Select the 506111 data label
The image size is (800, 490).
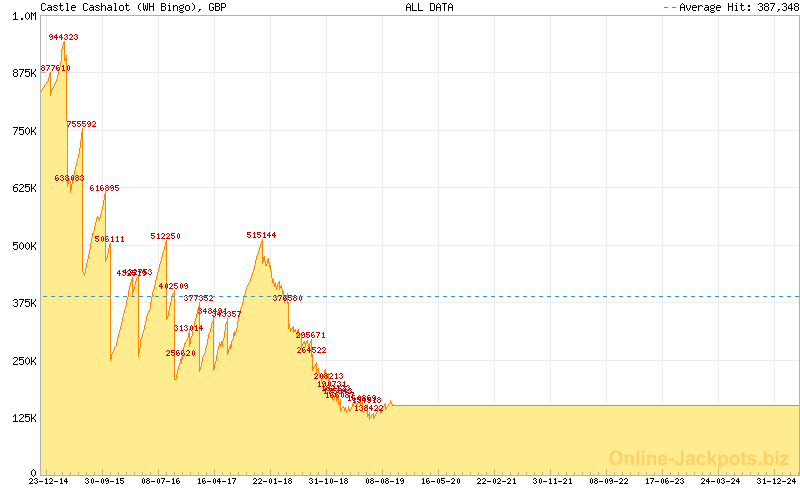click(109, 239)
